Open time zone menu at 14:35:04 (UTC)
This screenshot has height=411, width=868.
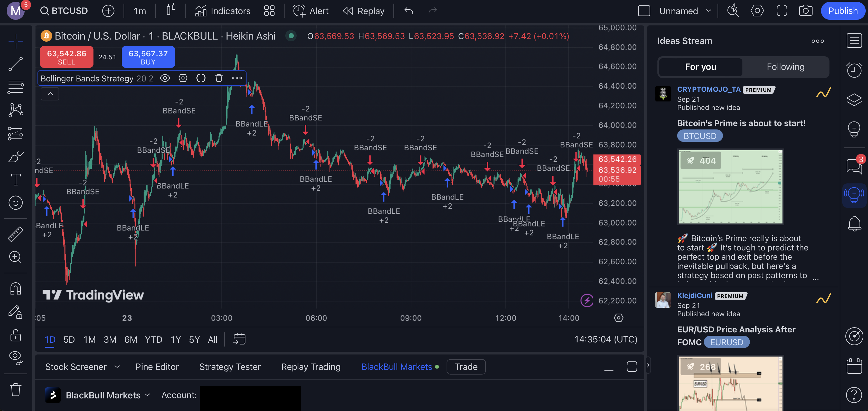point(606,339)
